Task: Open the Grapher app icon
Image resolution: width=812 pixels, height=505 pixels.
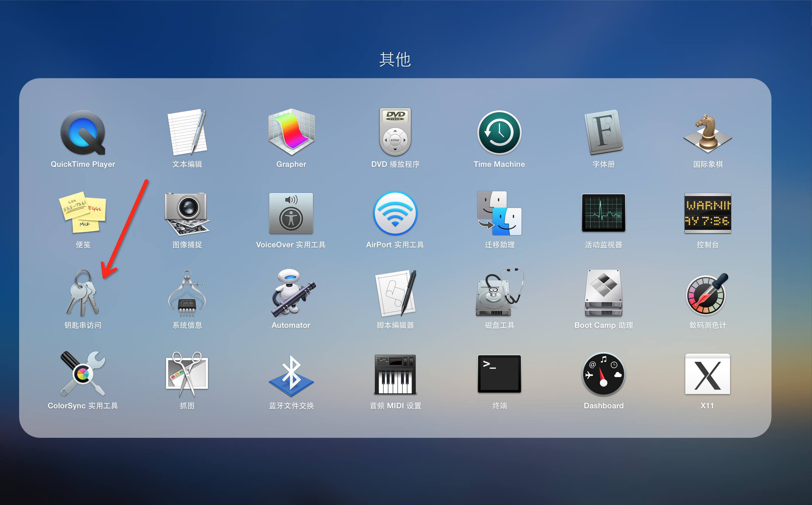Action: click(291, 132)
